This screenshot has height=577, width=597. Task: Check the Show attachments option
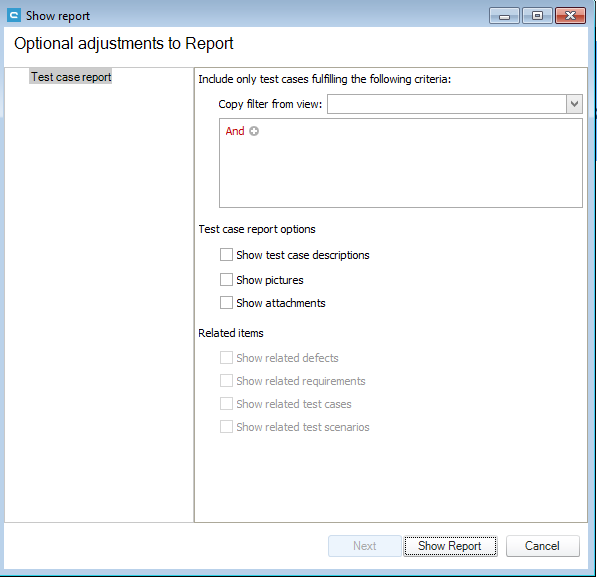coord(226,303)
